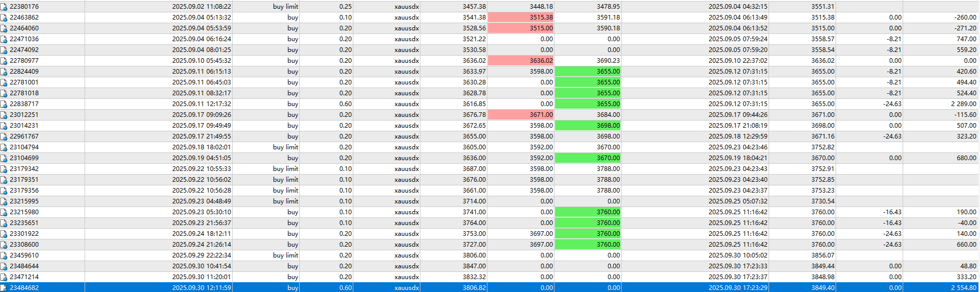The width and height of the screenshot is (980, 292).
Task: Click the profit value 420.60
Action: tap(967, 72)
